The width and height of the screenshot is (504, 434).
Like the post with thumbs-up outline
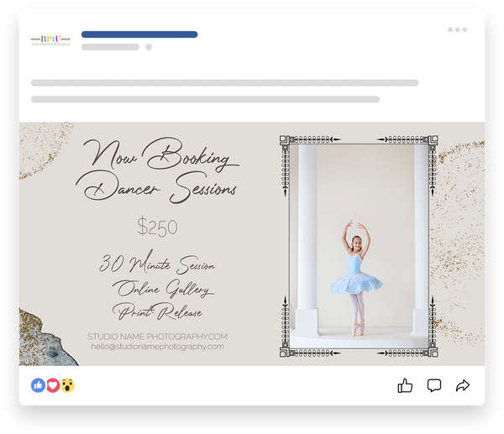pyautogui.click(x=405, y=385)
